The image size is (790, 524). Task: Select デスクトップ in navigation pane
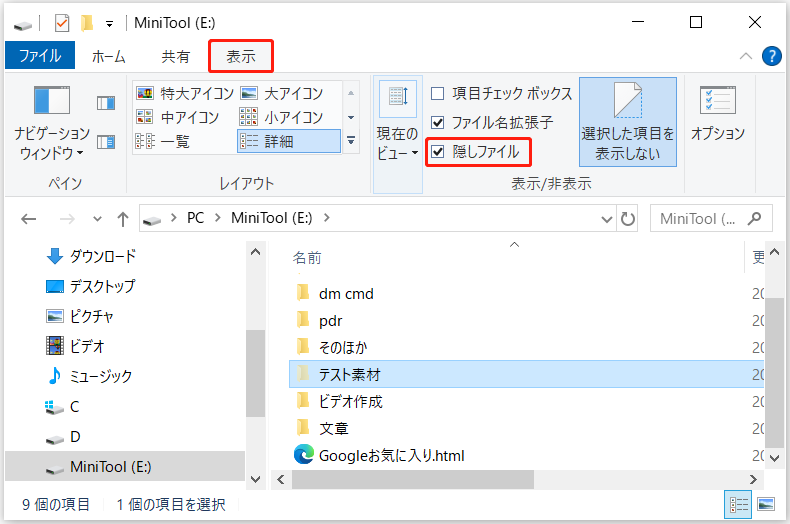tap(91, 286)
